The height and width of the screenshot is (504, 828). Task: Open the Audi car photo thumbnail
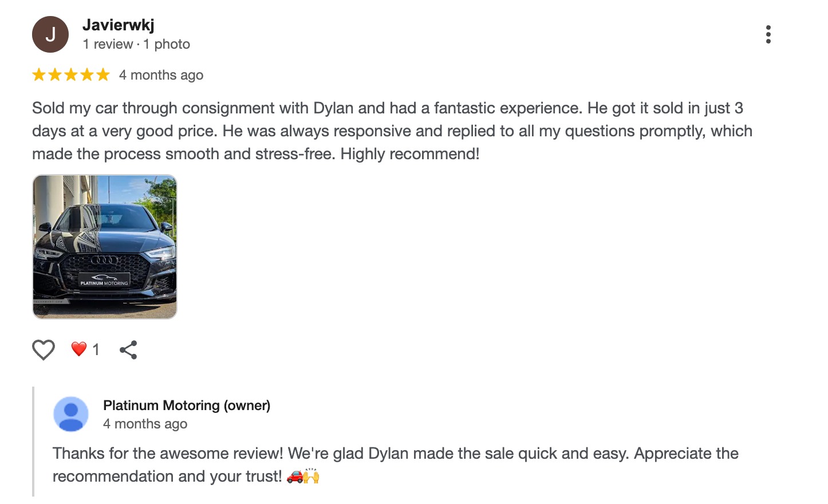[x=105, y=247]
